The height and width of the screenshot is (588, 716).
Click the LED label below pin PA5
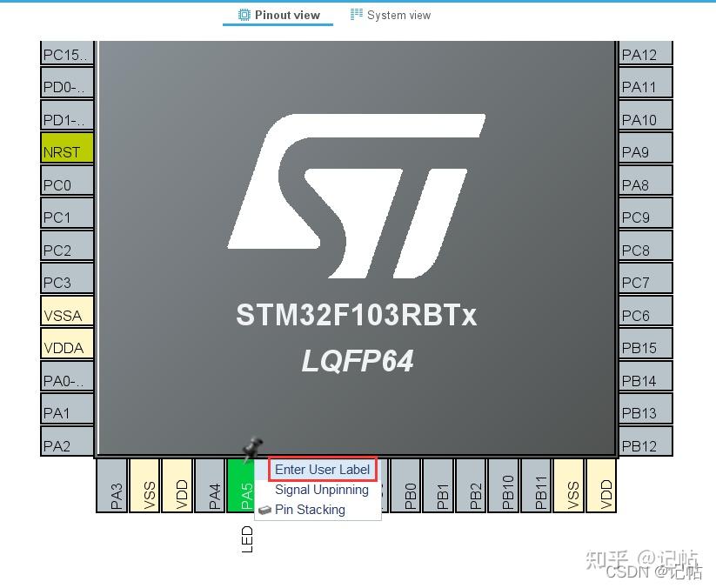(248, 540)
